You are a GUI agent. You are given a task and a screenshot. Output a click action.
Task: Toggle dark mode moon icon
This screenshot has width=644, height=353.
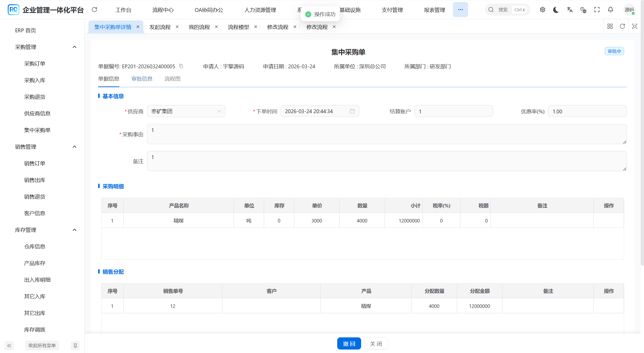[x=556, y=10]
